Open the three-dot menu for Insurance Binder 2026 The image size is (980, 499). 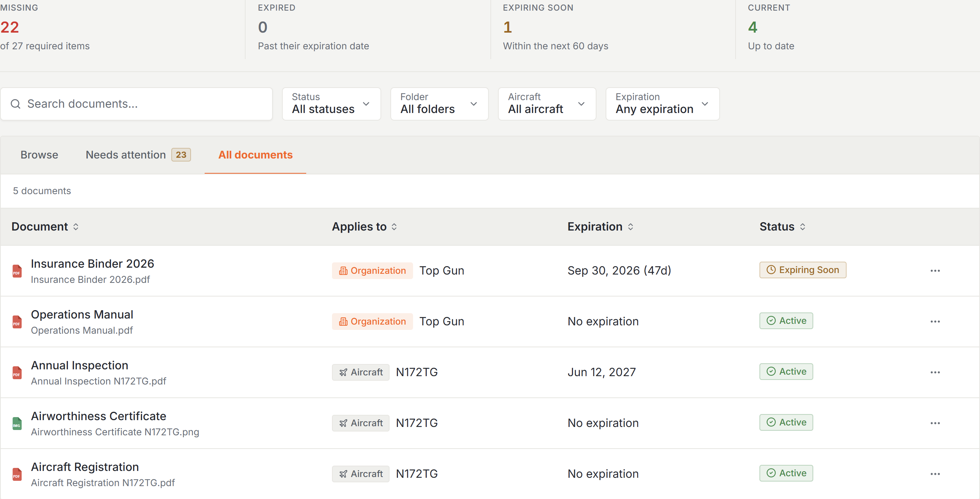(935, 271)
